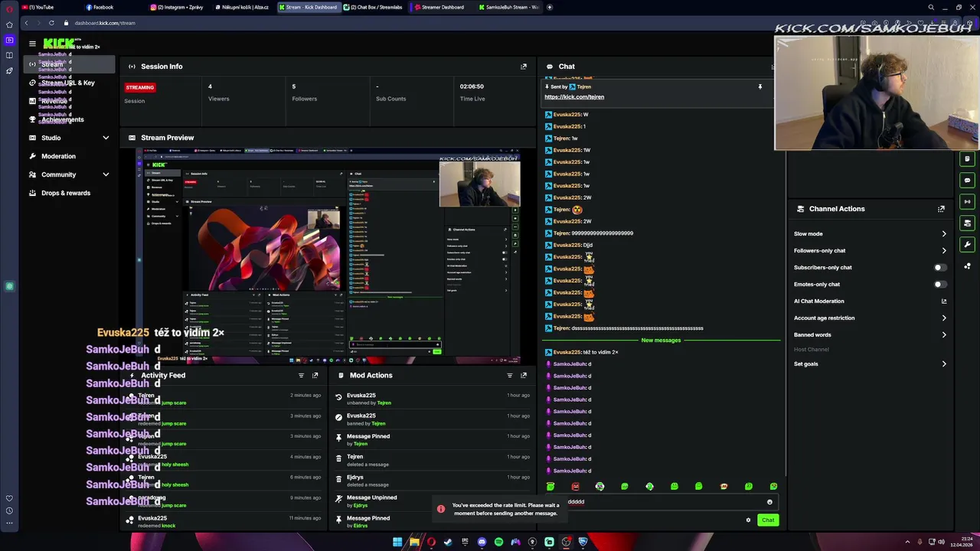Enable Subscribers-only chat toggle

point(940,268)
